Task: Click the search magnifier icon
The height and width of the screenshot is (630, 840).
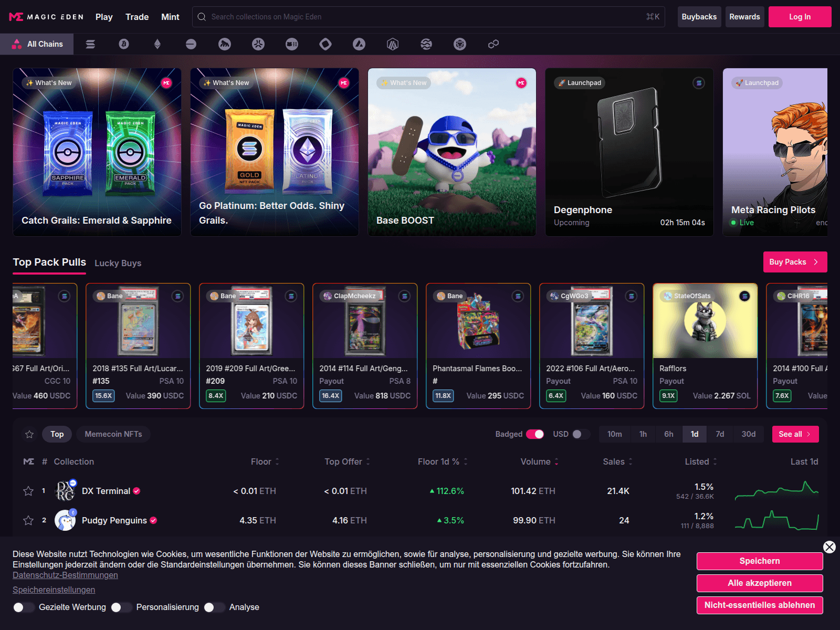Action: 202,17
